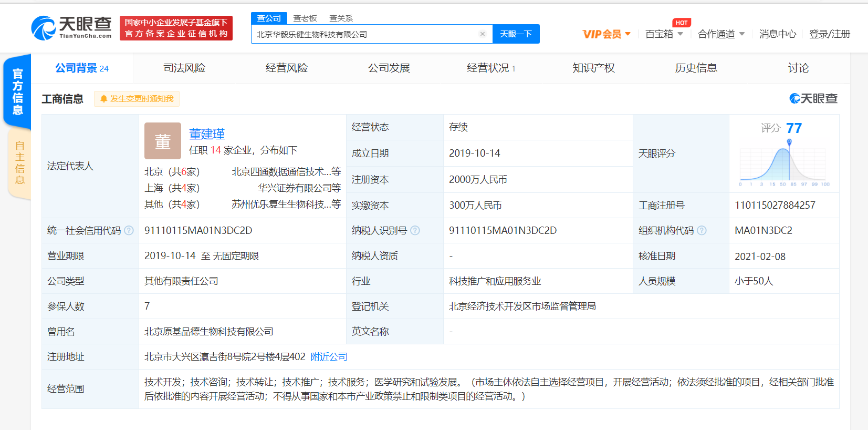
Task: Click 苏州优乐复生生物科技...等 company text
Action: click(x=286, y=204)
